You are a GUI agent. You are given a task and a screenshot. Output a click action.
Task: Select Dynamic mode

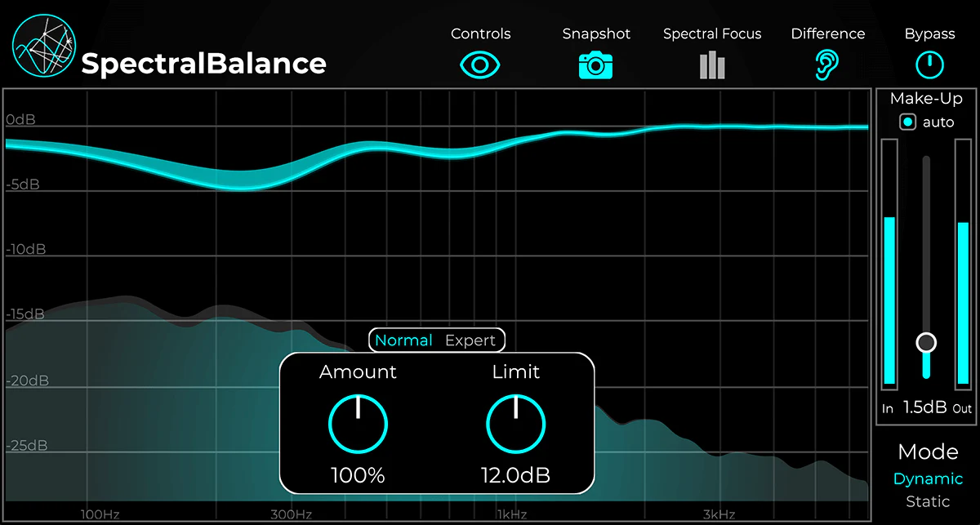pos(928,479)
